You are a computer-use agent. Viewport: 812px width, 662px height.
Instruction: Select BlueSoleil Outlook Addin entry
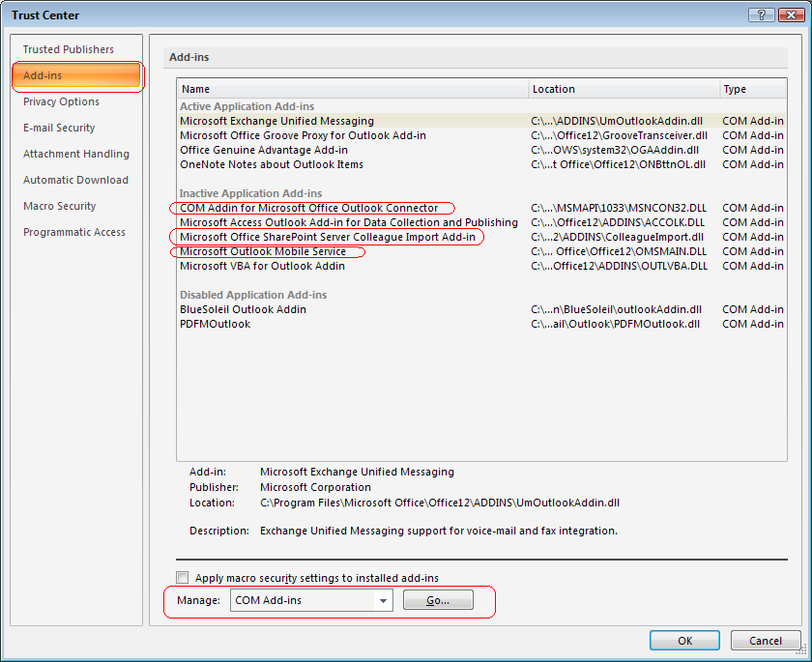(243, 309)
